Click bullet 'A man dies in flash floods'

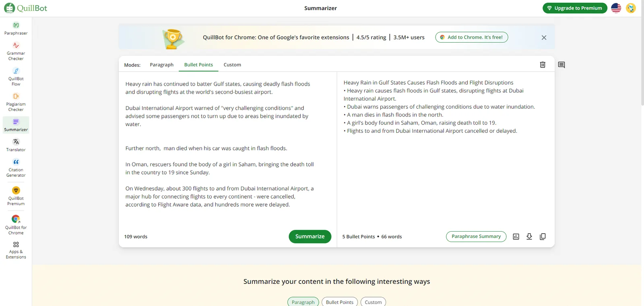393,115
